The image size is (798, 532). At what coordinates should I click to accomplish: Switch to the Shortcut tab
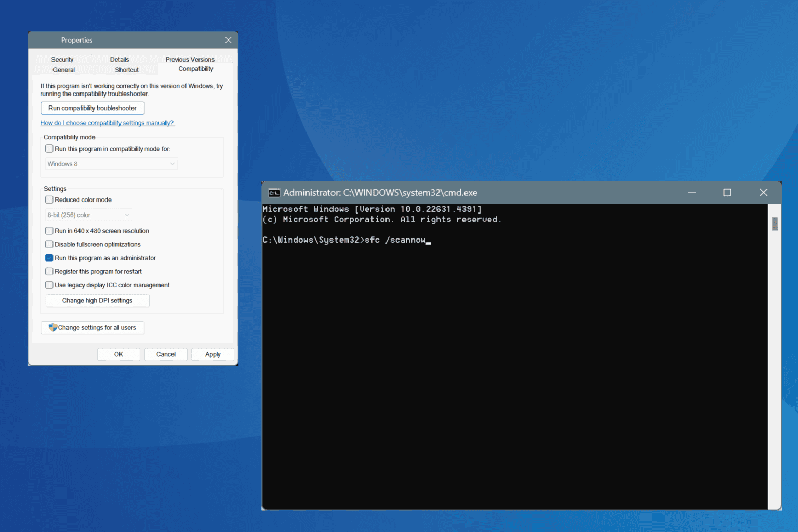coord(127,70)
